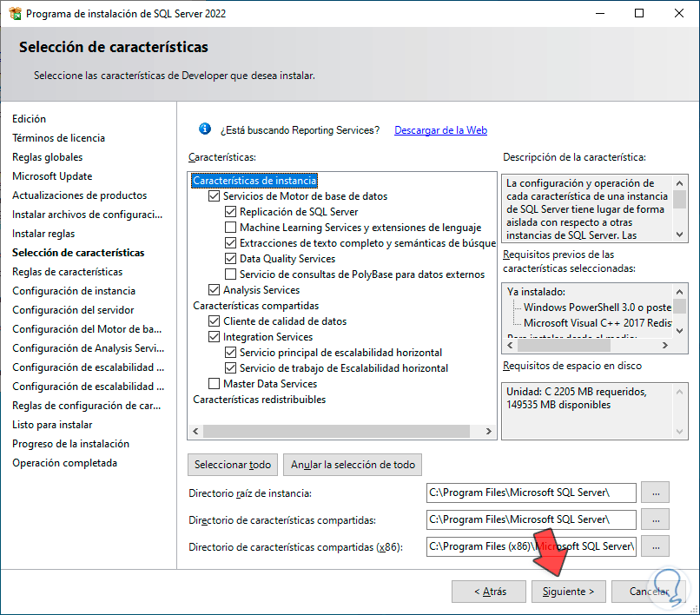700x615 pixels.
Task: Select the Microsoft Update step
Action: [52, 176]
